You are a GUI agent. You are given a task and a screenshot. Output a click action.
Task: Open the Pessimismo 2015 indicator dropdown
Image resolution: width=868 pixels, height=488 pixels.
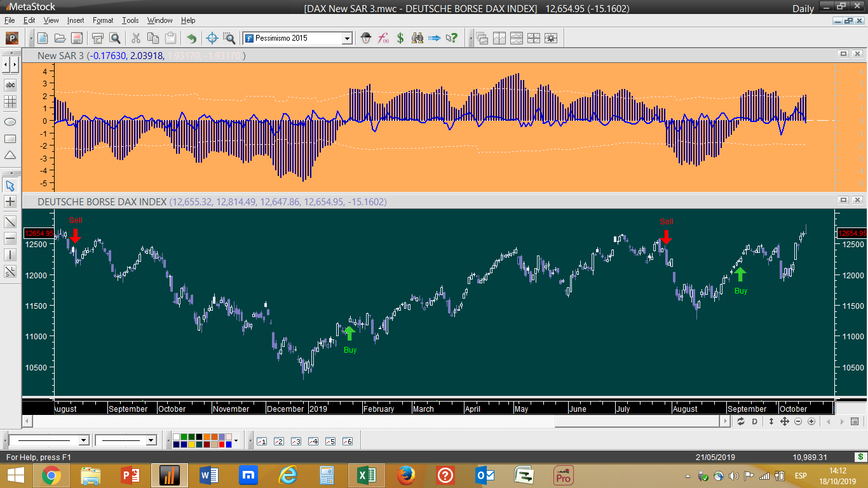347,38
